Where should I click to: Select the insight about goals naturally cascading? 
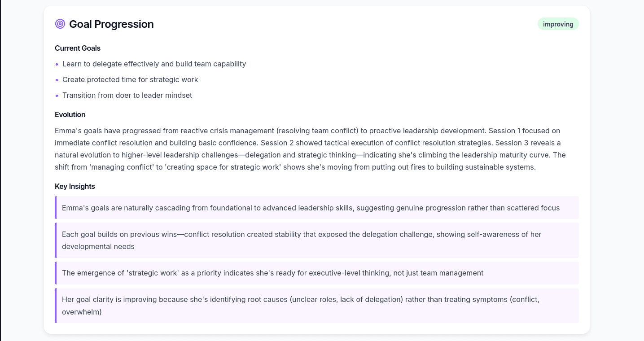click(311, 208)
